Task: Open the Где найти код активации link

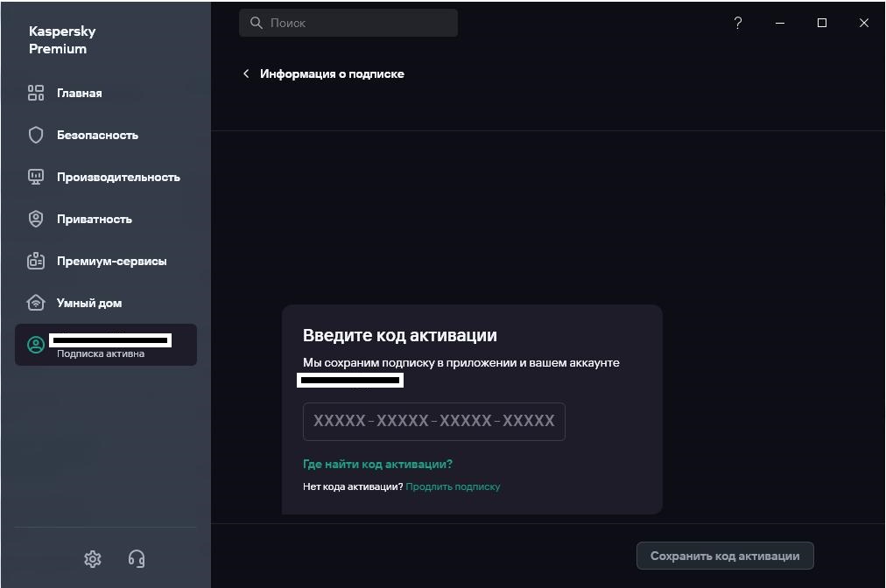Action: click(x=377, y=464)
